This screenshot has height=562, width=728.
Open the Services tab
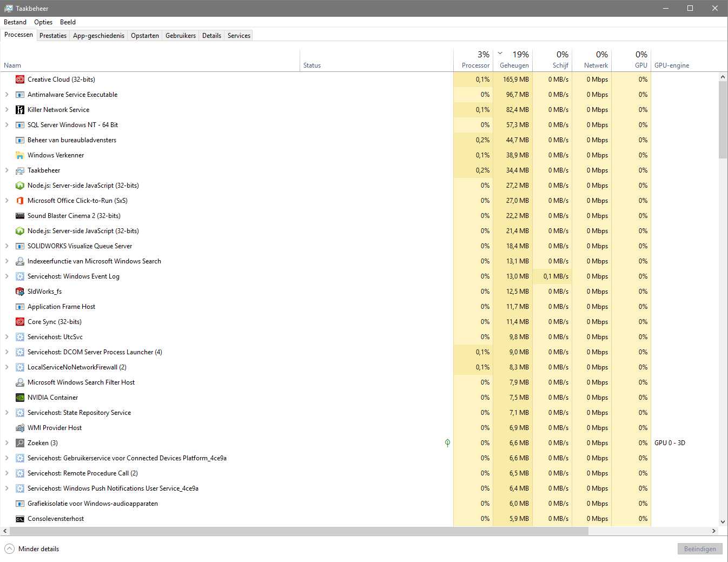coord(239,36)
